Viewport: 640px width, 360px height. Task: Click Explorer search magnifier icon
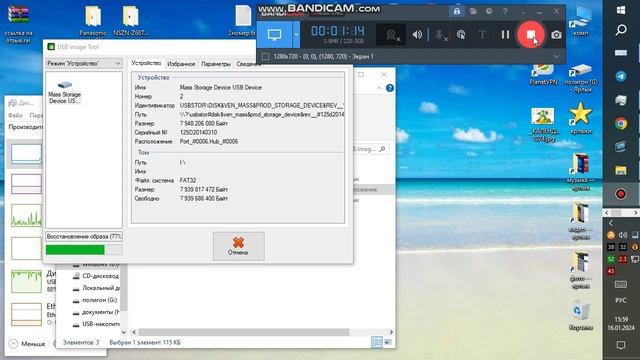382,149
